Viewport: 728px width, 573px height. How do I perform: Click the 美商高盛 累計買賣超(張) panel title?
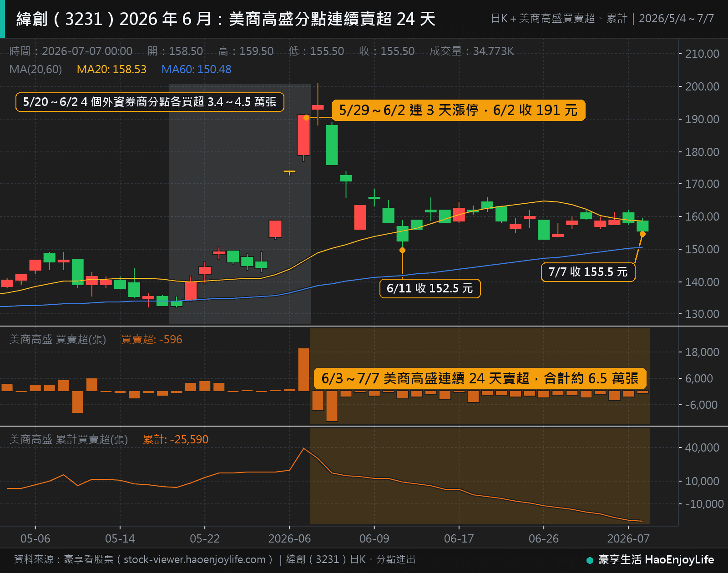(x=69, y=439)
